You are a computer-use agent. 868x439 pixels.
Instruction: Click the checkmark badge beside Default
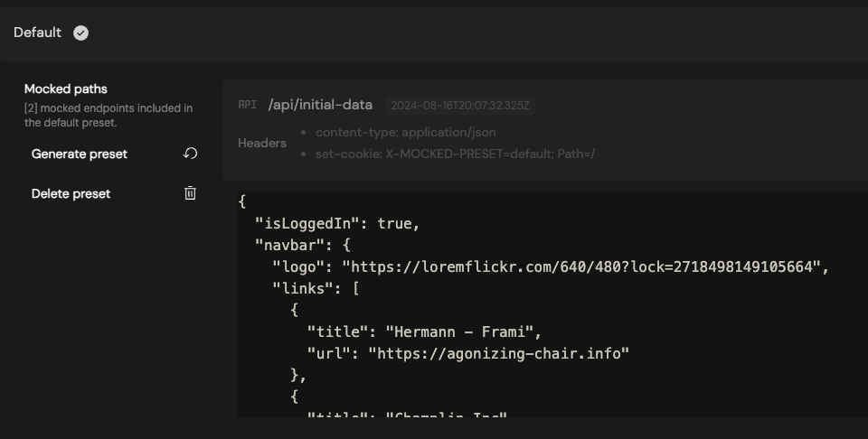80,33
